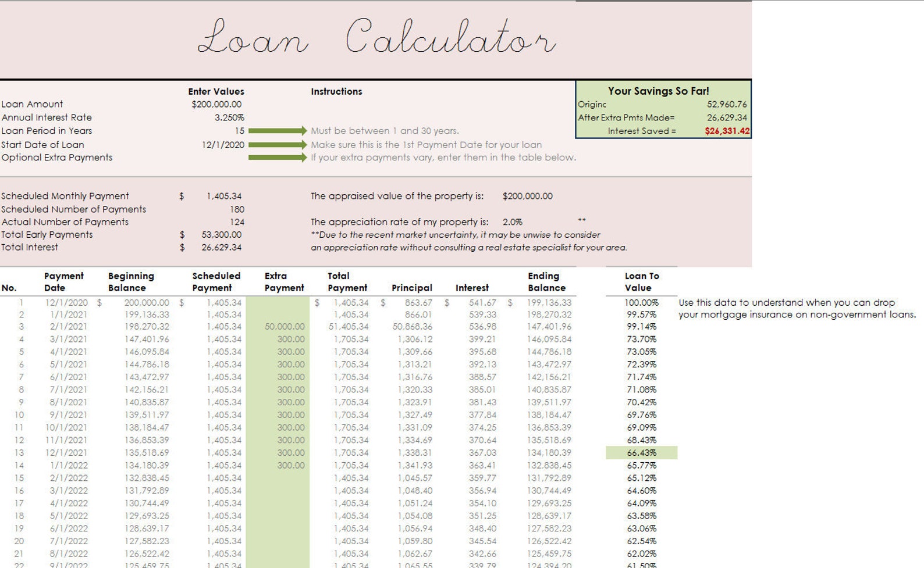Screen dimensions: 924x568
Task: Select the Ending Balance column header
Action: tap(546, 282)
